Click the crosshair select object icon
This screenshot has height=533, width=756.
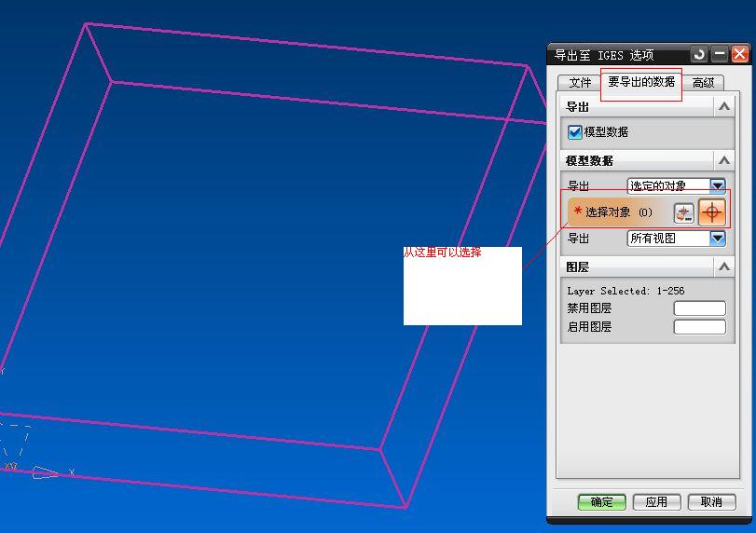click(711, 212)
